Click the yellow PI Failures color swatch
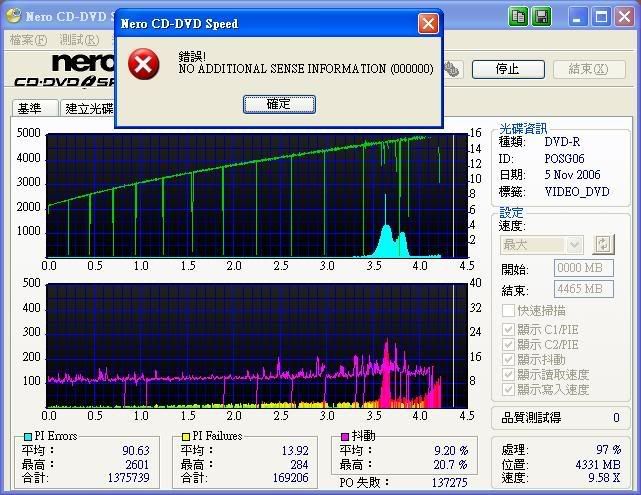 point(186,437)
